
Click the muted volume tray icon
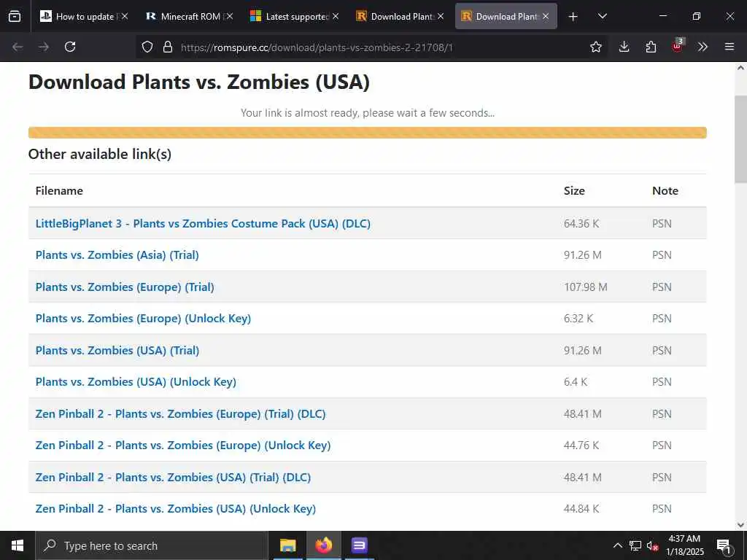(652, 545)
